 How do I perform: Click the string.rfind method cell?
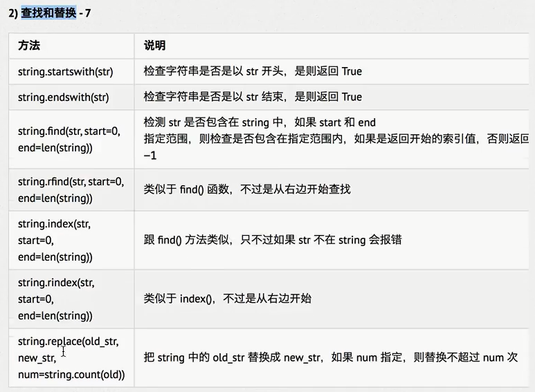(70, 189)
